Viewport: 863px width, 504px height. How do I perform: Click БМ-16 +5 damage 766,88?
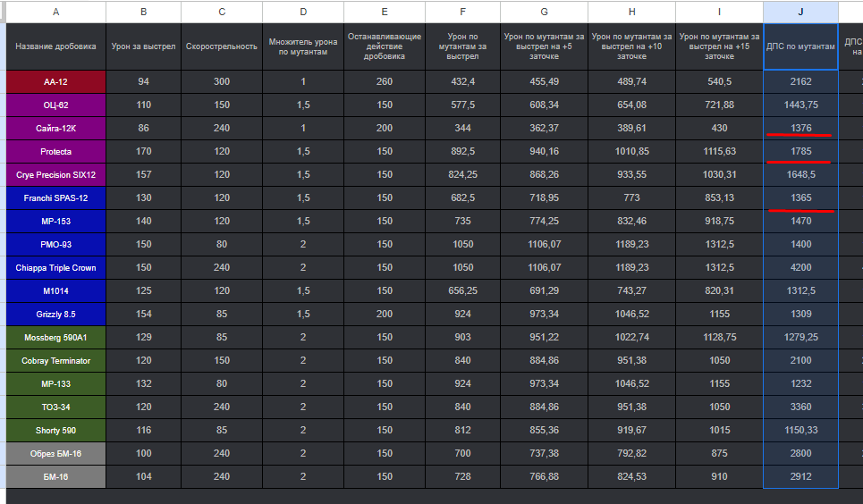click(x=544, y=476)
